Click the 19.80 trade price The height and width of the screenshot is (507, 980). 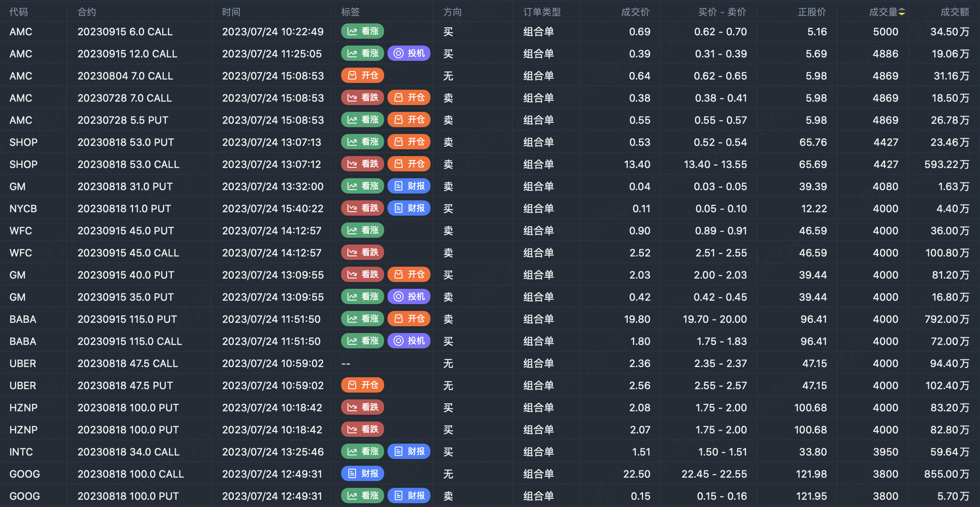637,319
